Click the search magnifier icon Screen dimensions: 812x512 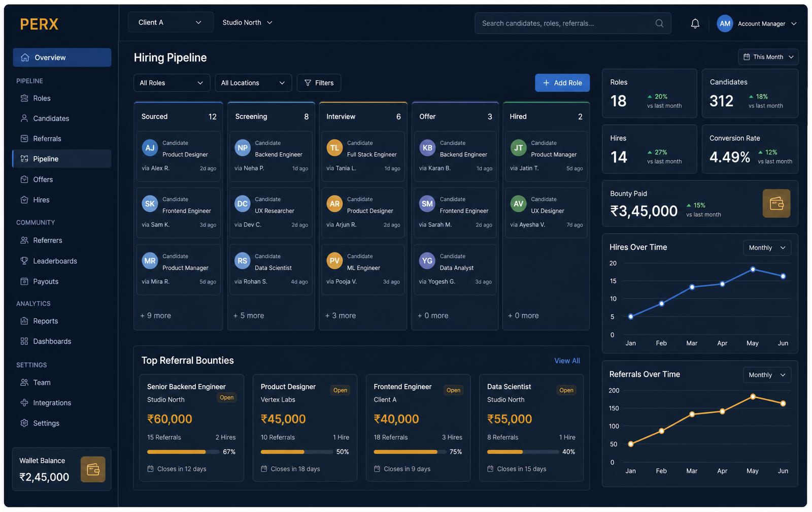[659, 23]
